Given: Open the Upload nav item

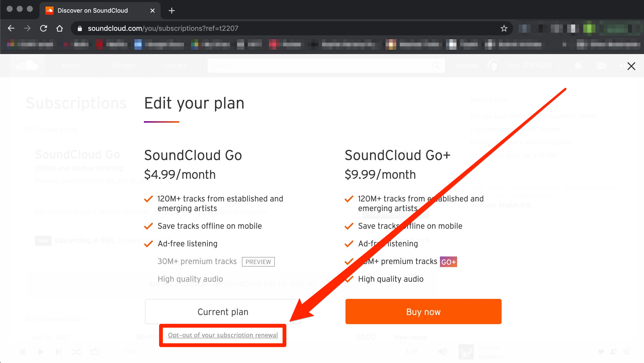Looking at the screenshot, I should coord(466,65).
